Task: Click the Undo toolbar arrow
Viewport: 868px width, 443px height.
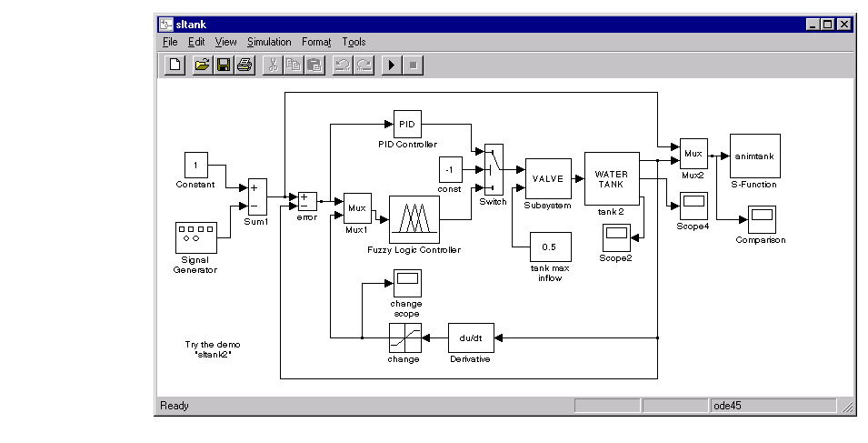Action: (x=343, y=65)
